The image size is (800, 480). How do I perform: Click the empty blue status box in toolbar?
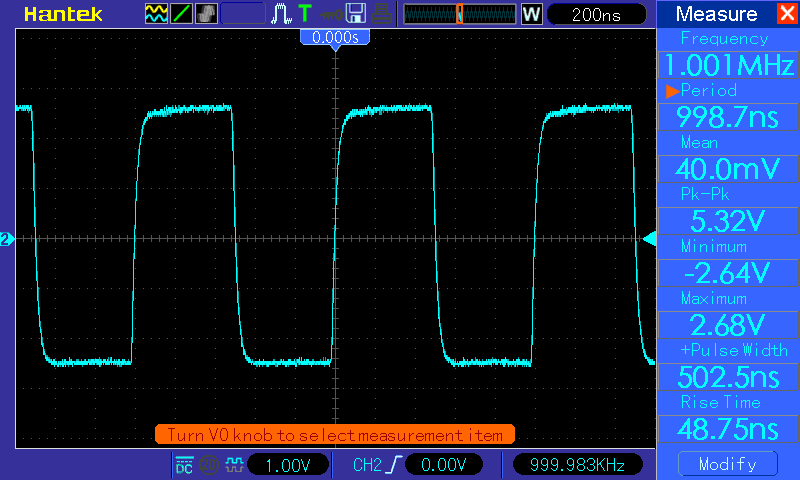tap(243, 14)
